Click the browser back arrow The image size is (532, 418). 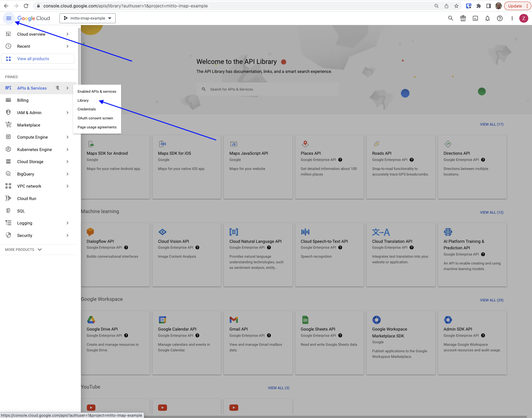(x=6, y=6)
